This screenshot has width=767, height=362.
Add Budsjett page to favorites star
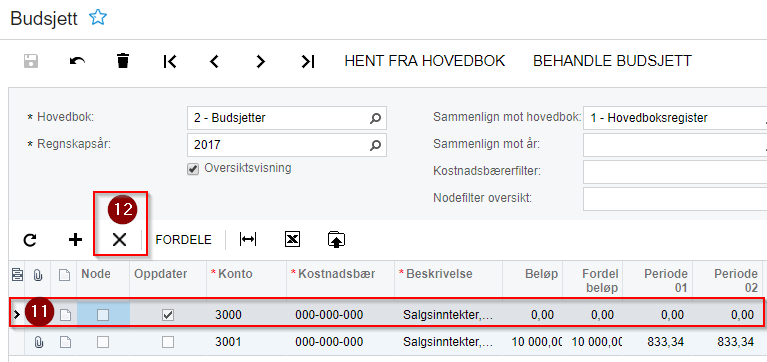point(98,19)
